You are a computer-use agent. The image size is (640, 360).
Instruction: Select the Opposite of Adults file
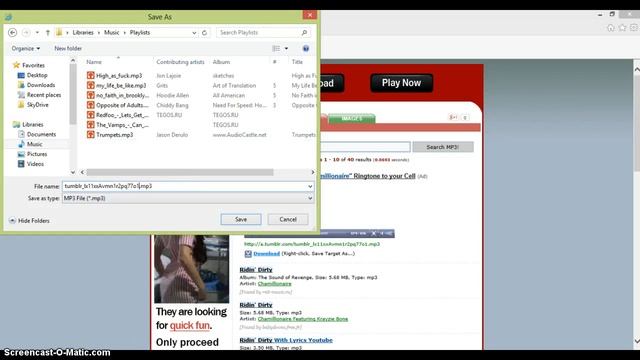(122, 105)
